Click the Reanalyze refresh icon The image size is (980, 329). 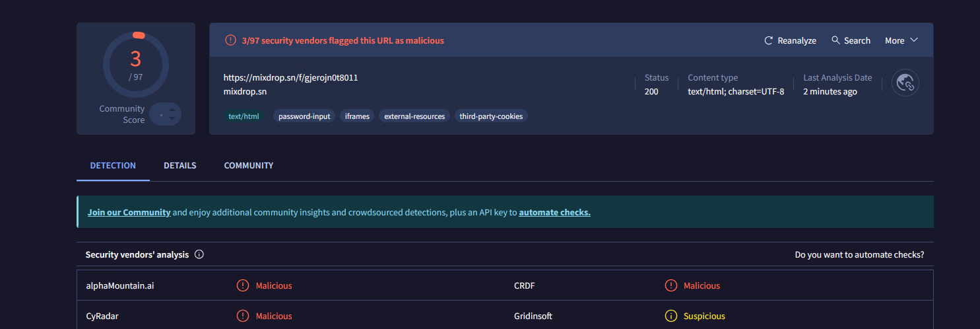coord(768,40)
